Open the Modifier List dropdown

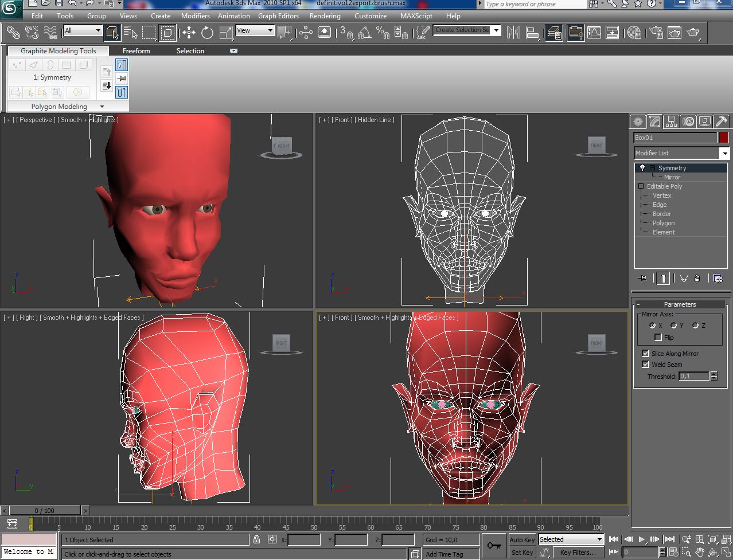(724, 153)
